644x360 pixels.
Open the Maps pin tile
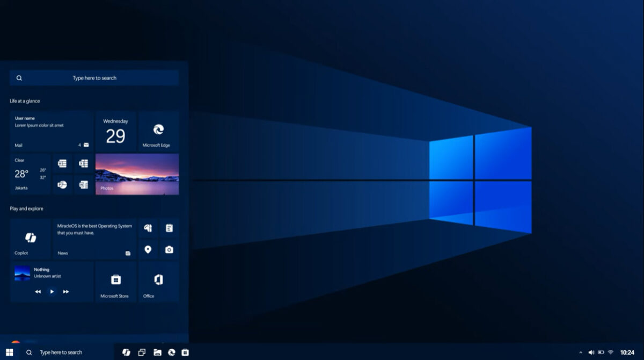click(148, 249)
